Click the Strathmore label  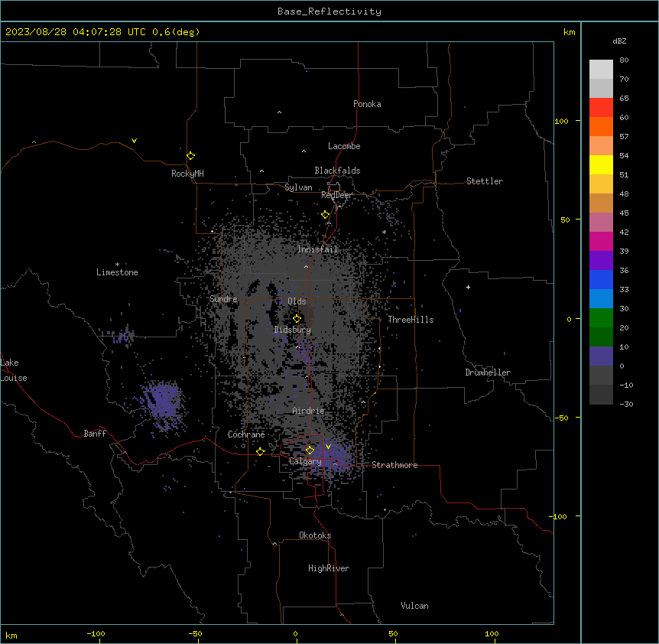click(x=394, y=465)
